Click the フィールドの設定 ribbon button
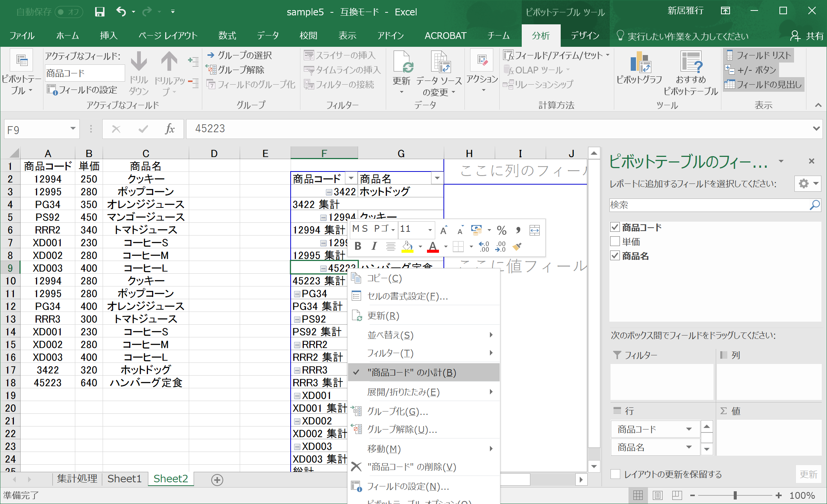 (x=82, y=90)
